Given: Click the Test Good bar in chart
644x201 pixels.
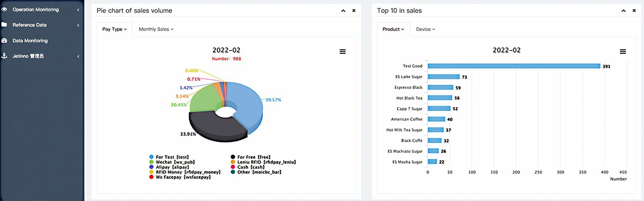Looking at the screenshot, I should tap(513, 66).
